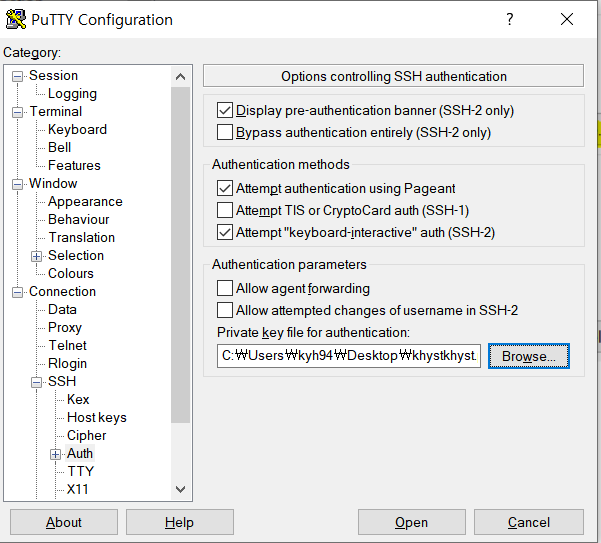
Task: Open the Colours category
Action: coord(71,274)
